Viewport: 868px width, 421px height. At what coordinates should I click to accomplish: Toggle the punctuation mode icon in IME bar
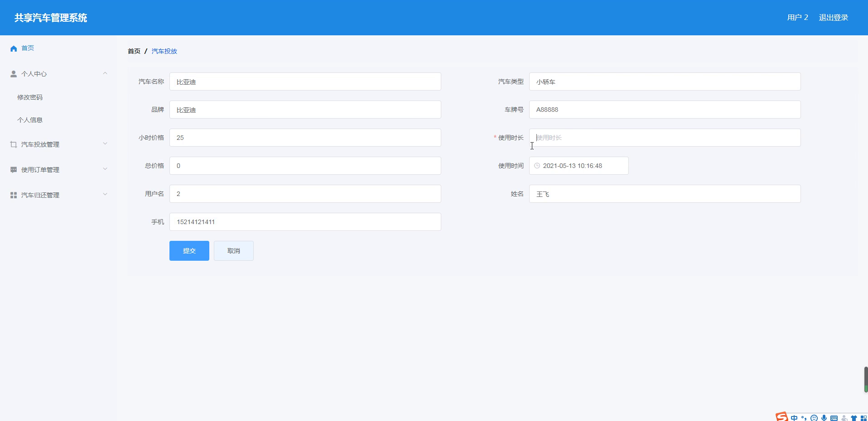tap(804, 418)
